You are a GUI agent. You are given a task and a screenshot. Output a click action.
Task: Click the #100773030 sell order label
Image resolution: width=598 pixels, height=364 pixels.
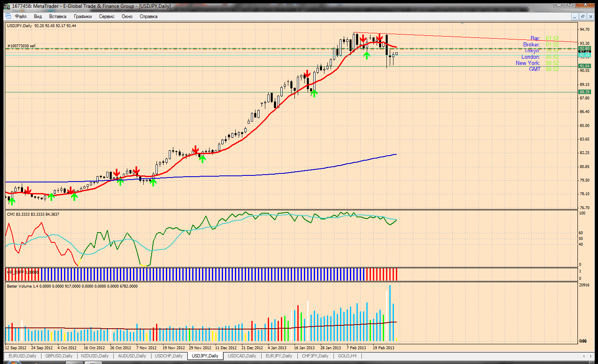click(21, 46)
